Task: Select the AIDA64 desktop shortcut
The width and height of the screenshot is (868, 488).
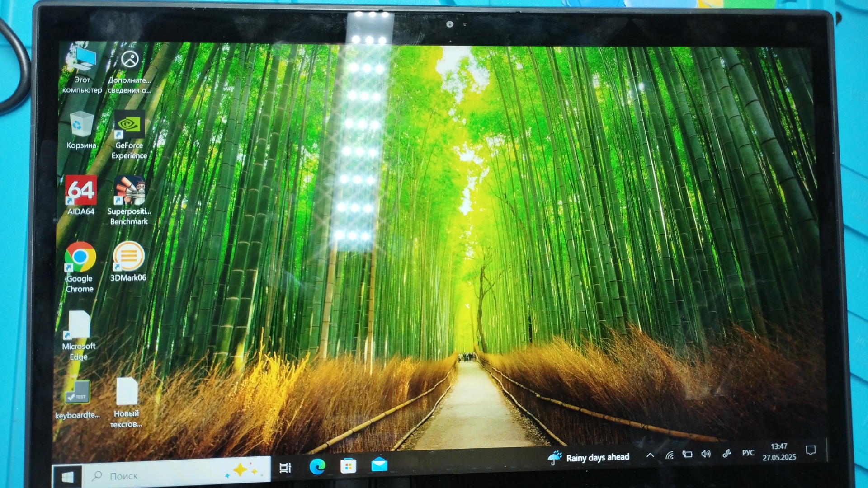Action: 81,191
